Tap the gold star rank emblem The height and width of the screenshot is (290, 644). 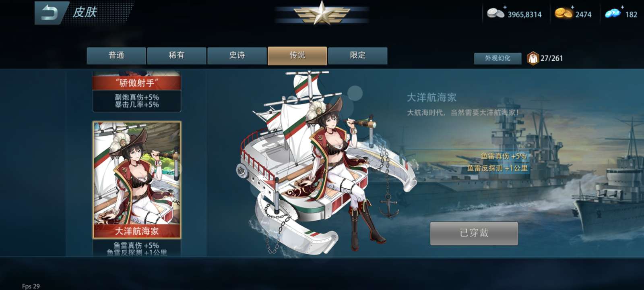click(322, 14)
